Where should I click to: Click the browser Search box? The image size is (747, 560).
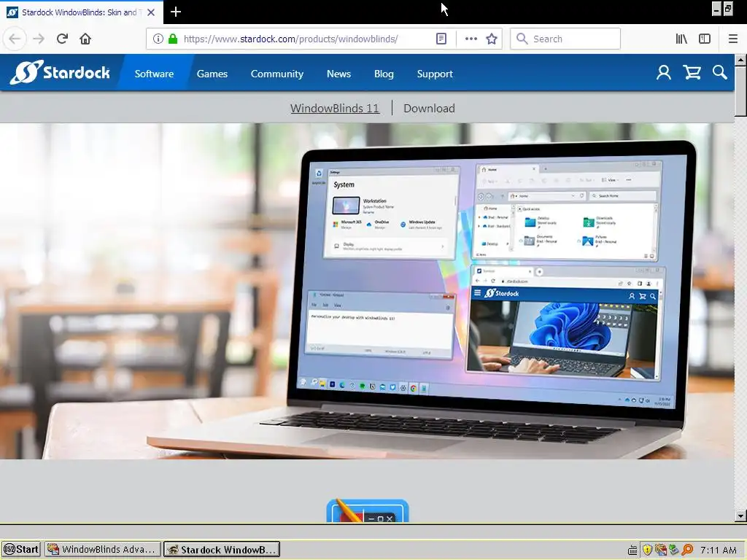pyautogui.click(x=565, y=39)
